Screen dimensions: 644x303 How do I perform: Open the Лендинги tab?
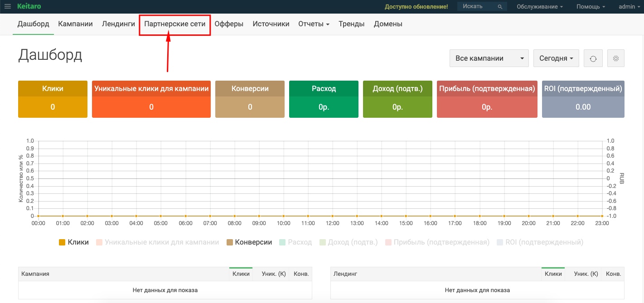point(118,24)
